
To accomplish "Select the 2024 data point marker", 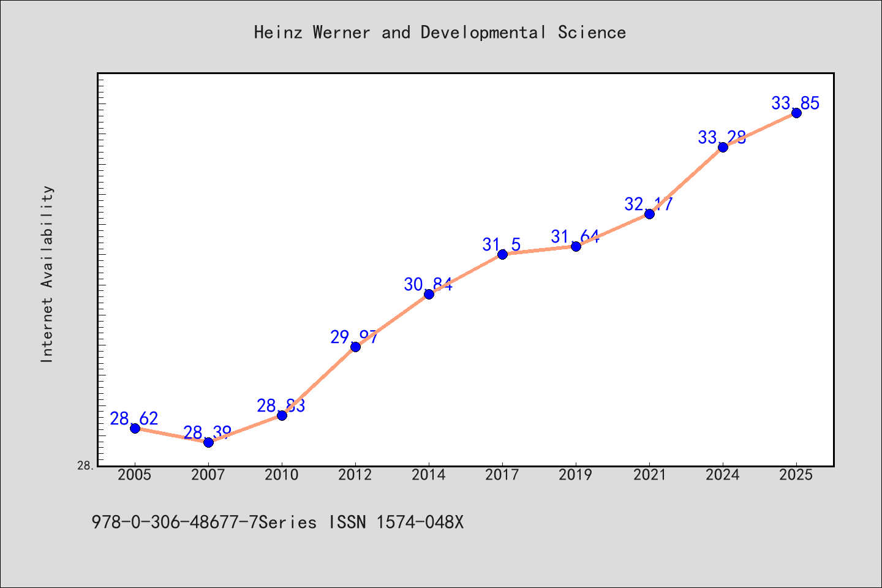I will point(723,147).
